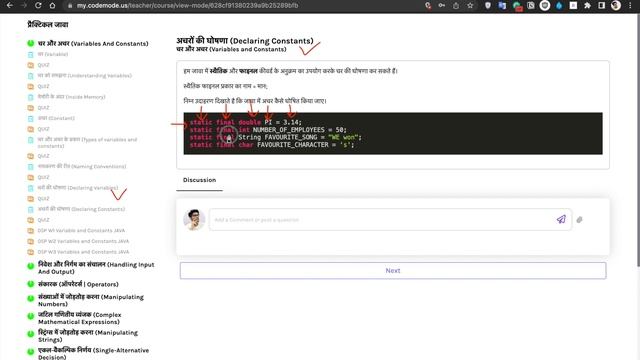This screenshot has height=360, width=640.
Task: Open the QUIZ directly below Declaring Constants
Action: coord(43,220)
